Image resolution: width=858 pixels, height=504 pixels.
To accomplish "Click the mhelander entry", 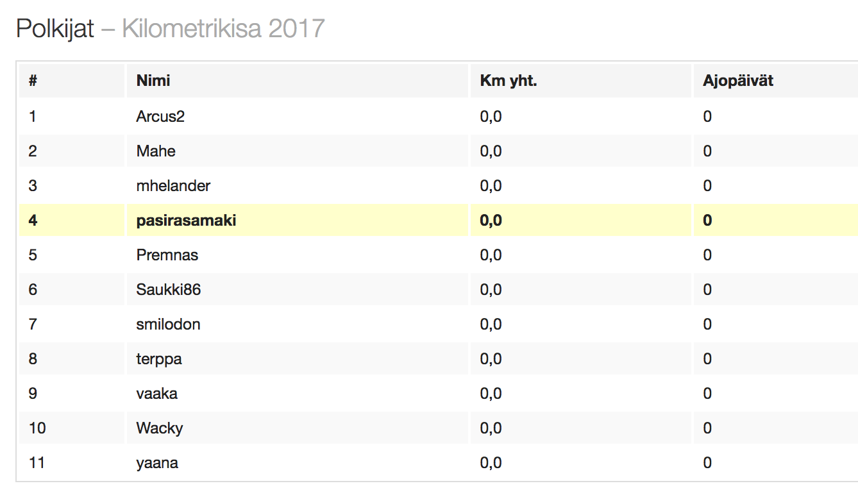I will [x=173, y=186].
